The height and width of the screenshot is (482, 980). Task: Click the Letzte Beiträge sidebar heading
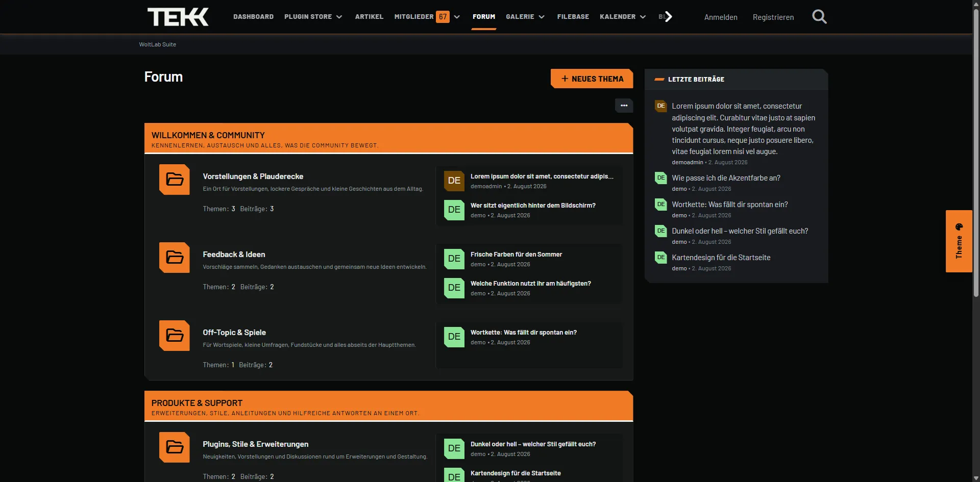(696, 80)
